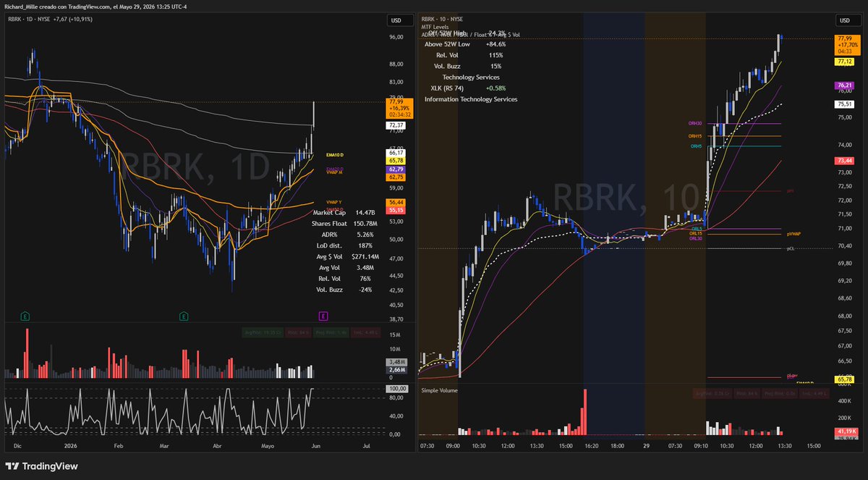Click the orange 62,75 price tag
Image resolution: width=868 pixels, height=480 pixels.
pyautogui.click(x=396, y=177)
